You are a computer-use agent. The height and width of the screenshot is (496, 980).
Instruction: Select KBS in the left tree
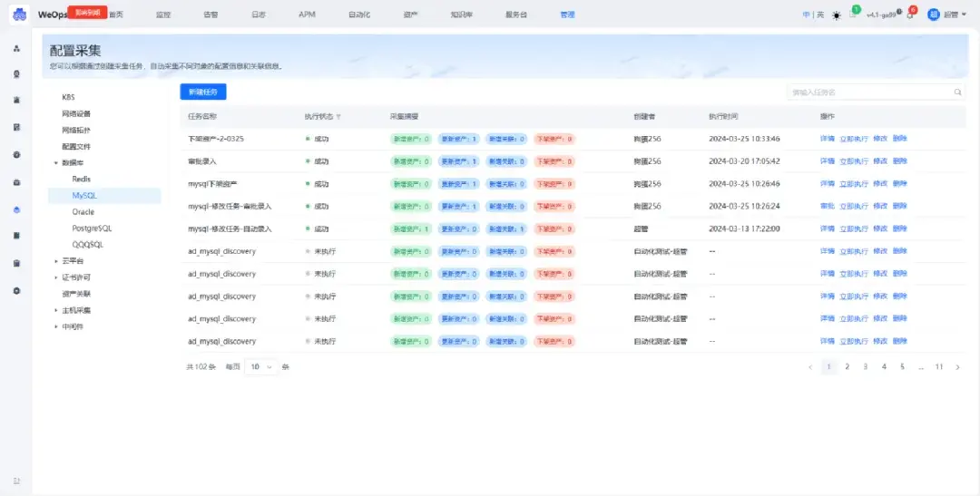coord(68,97)
